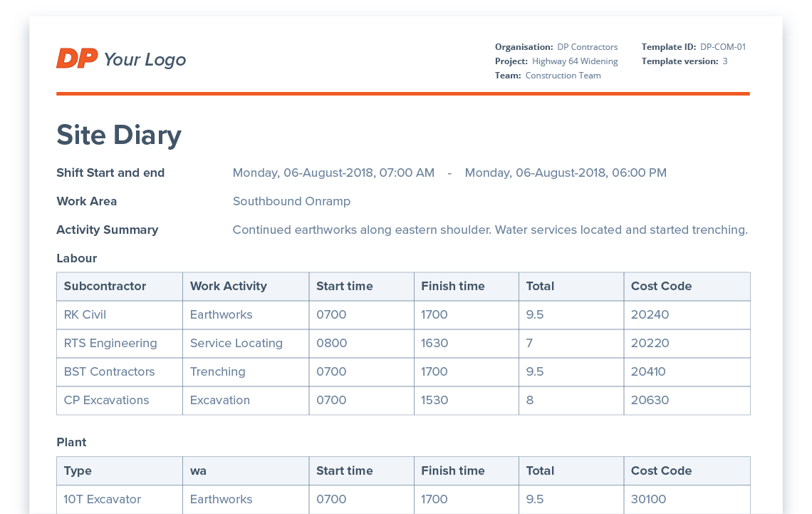Image resolution: width=812 pixels, height=514 pixels.
Task: Click project value Highway 64 Widening
Action: (575, 61)
